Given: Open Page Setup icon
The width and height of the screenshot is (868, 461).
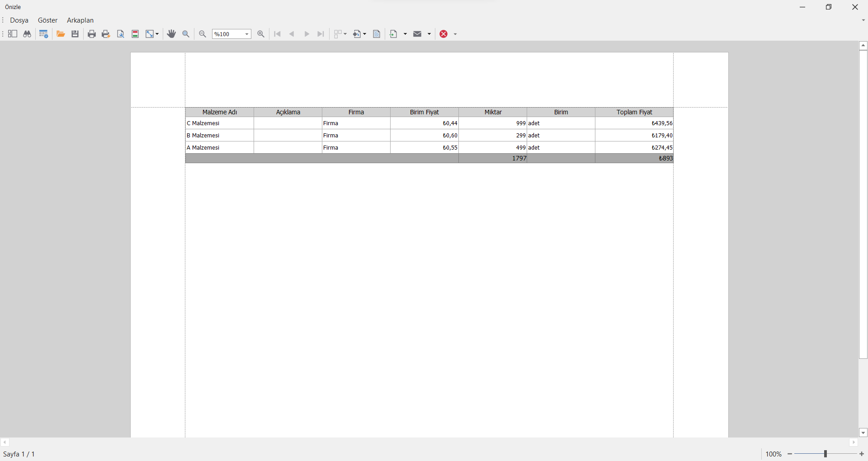Looking at the screenshot, I should coord(121,34).
